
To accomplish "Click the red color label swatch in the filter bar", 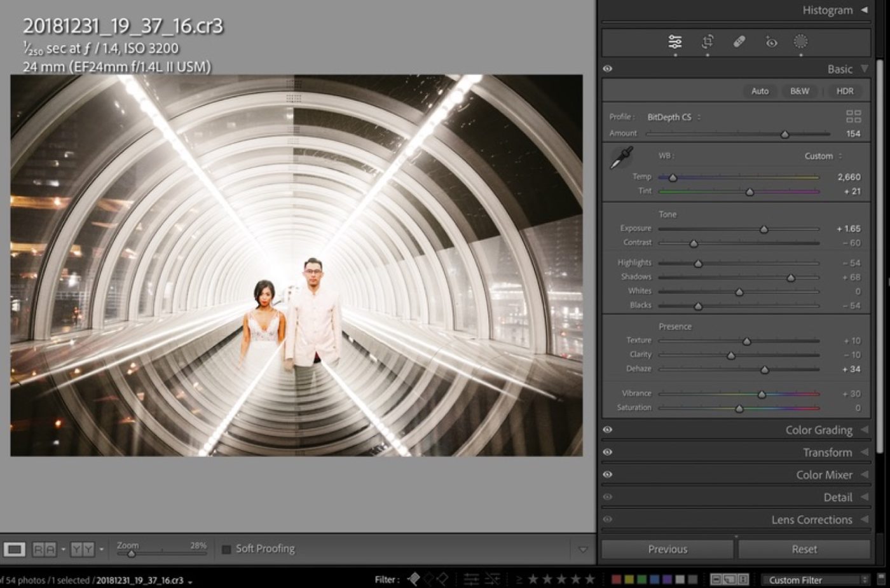I will click(x=615, y=579).
